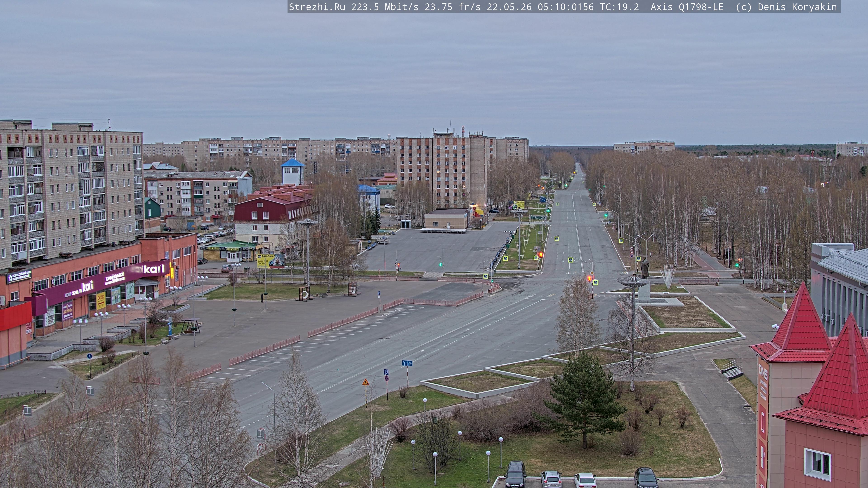Click the red traffic light beside the diamond sign
Screen dimensions: 868x488
coord(590,279)
